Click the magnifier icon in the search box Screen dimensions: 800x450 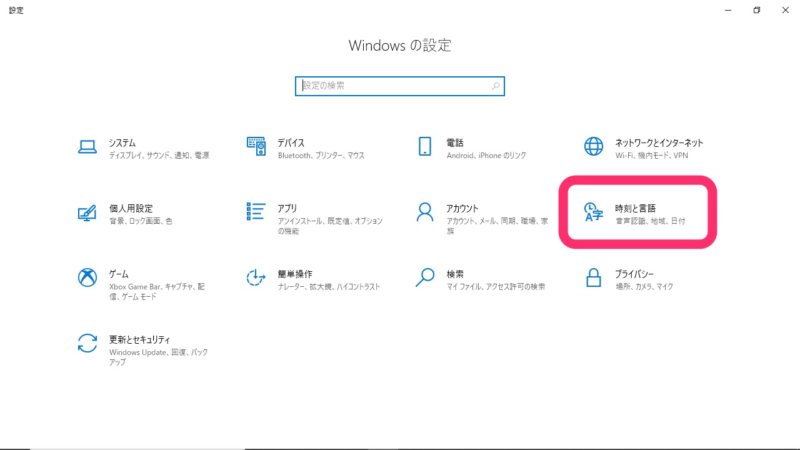(495, 86)
